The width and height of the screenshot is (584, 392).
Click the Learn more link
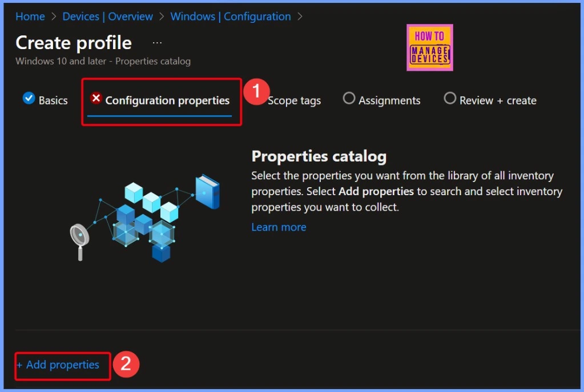click(279, 227)
